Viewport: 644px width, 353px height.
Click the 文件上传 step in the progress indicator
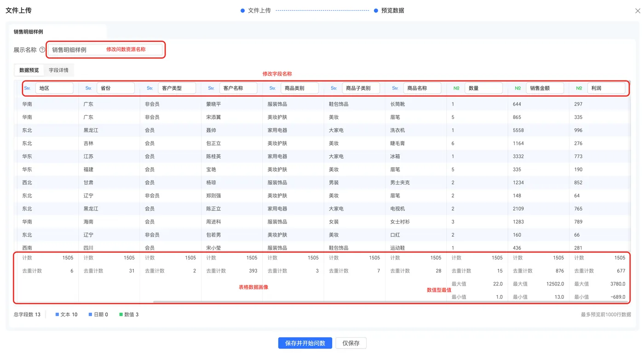coord(256,11)
